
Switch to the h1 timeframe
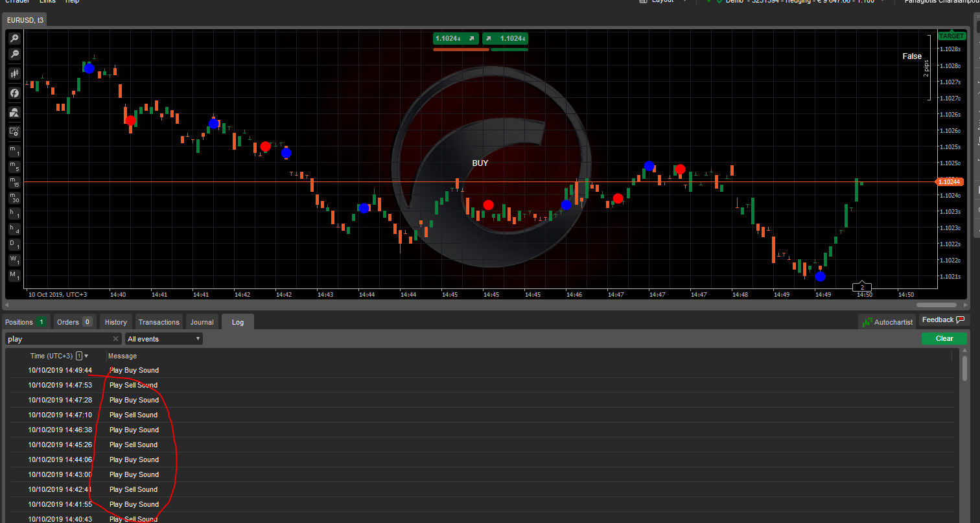14,213
